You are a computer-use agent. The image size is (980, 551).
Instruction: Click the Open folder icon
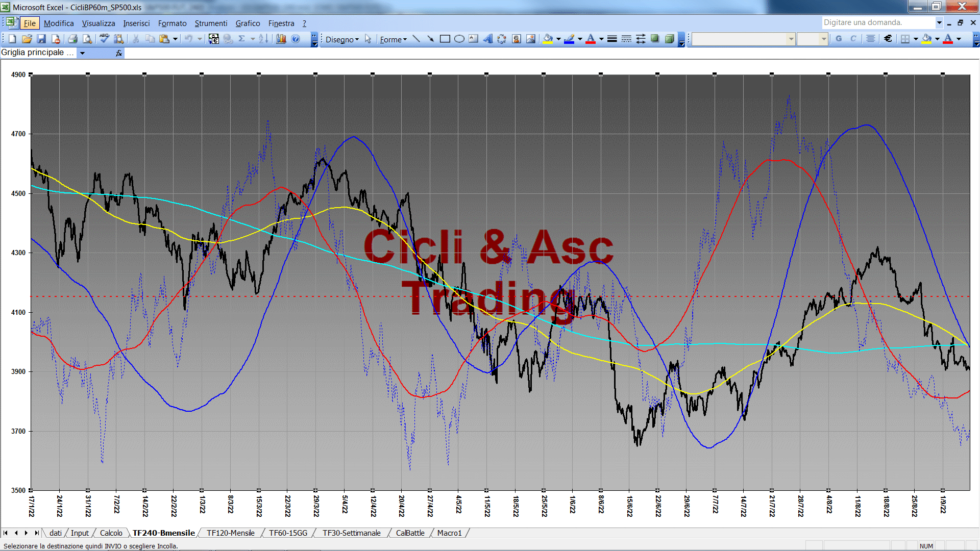(x=27, y=39)
